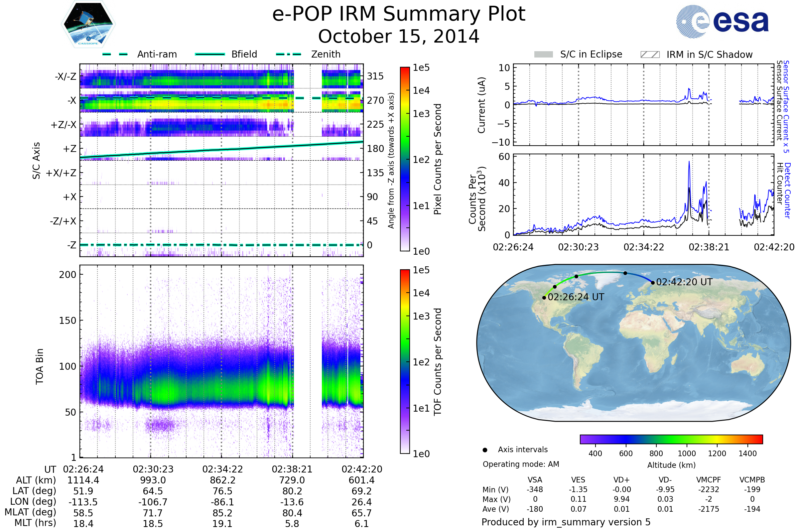Click the e-POP IRM Summary Plot title
The image size is (798, 532).
(x=399, y=14)
